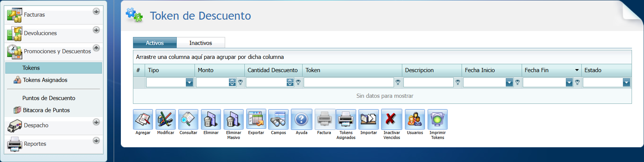Viewport: 644px width, 162px height.
Task: Click the Monto column filter icon
Action: [x=240, y=82]
